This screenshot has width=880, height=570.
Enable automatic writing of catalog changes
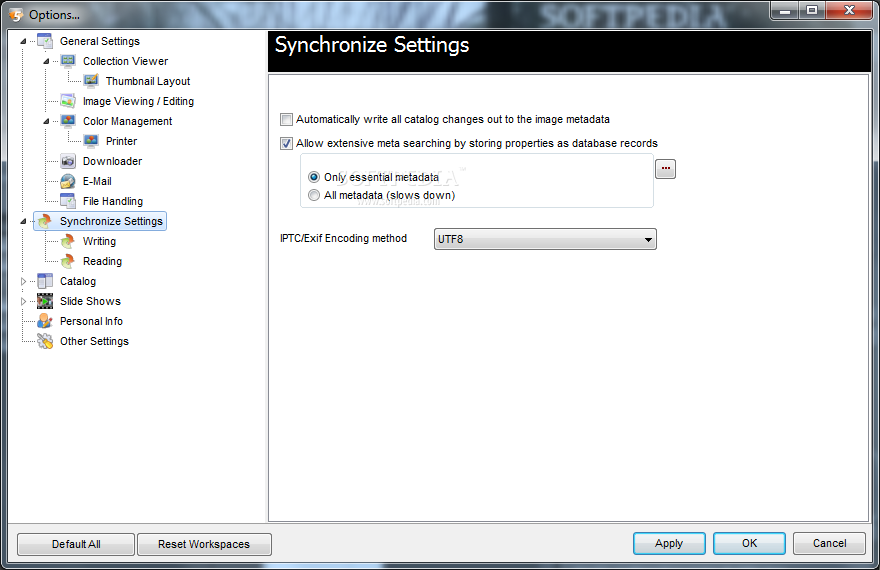pos(286,119)
